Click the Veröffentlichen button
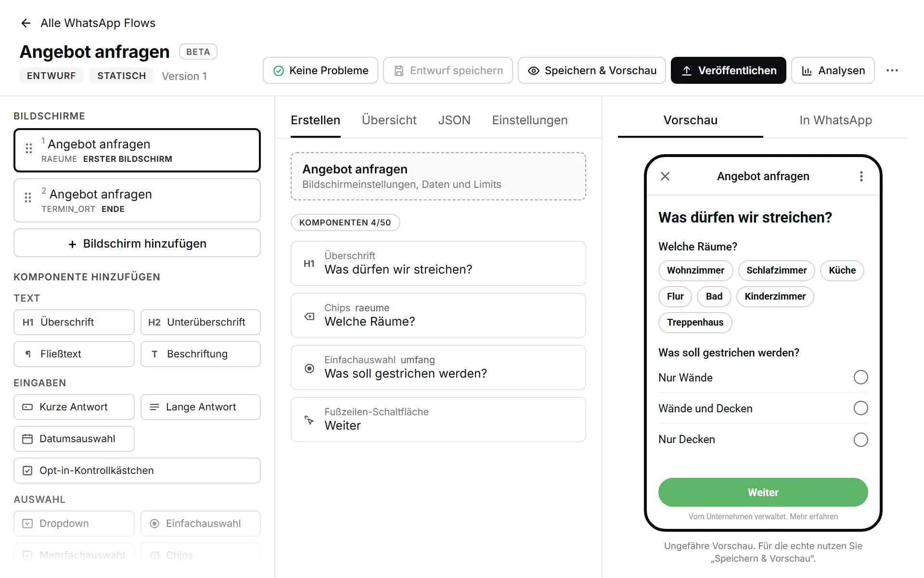The width and height of the screenshot is (924, 578). point(729,70)
